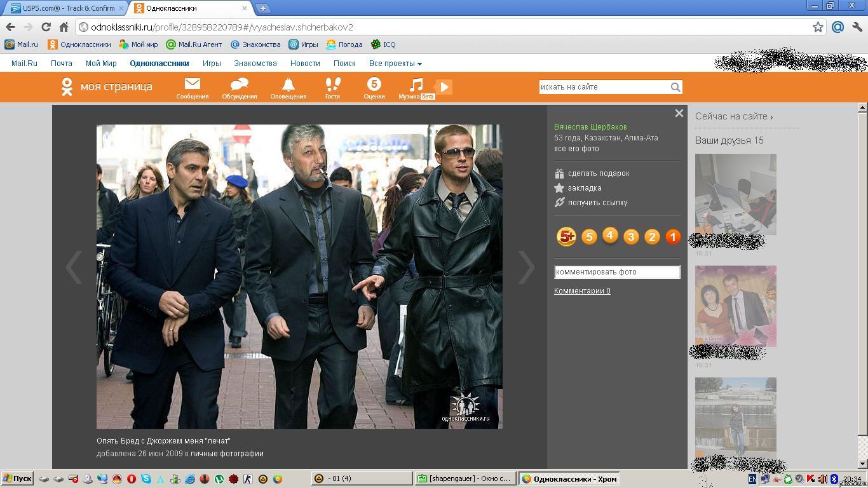Click Погода bookmark in bookmarks bar
The width and height of the screenshot is (868, 488).
point(344,44)
